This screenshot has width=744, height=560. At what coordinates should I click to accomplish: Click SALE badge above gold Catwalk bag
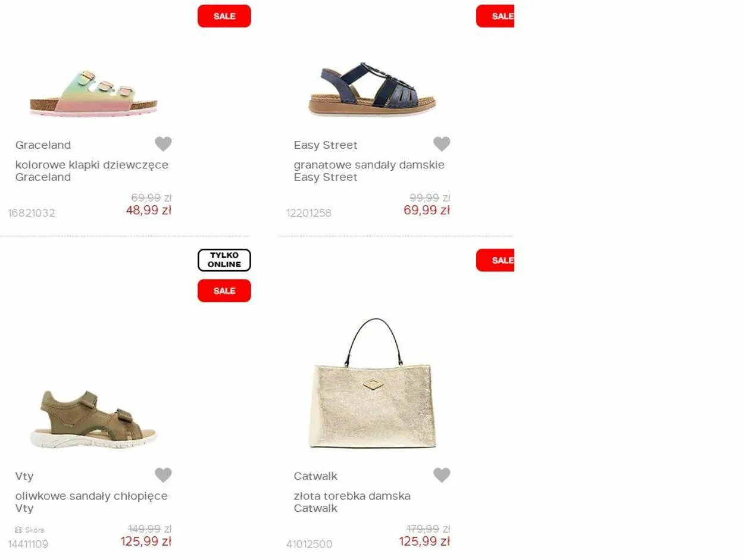click(495, 260)
